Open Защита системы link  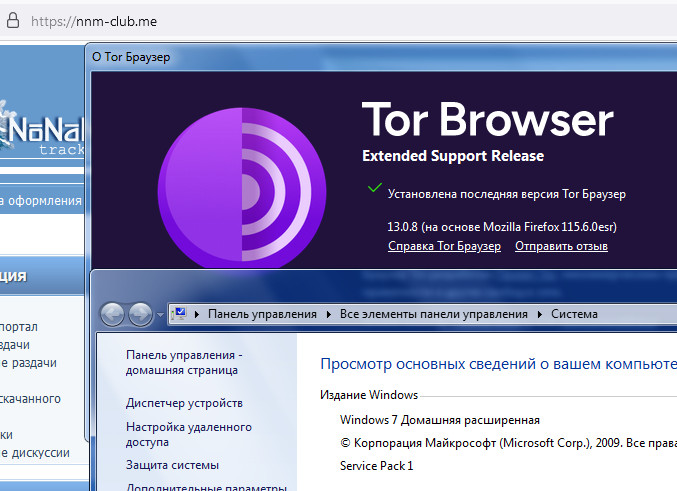click(x=172, y=465)
